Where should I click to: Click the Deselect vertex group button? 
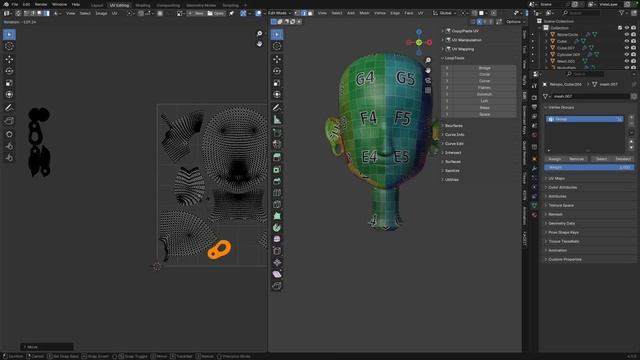tap(623, 159)
